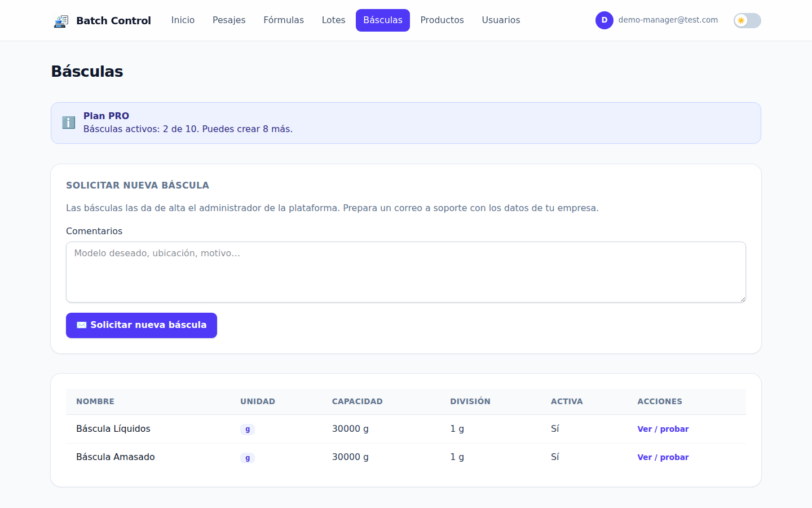Click the CAPACIDAD column header
The image size is (812, 508).
[358, 401]
